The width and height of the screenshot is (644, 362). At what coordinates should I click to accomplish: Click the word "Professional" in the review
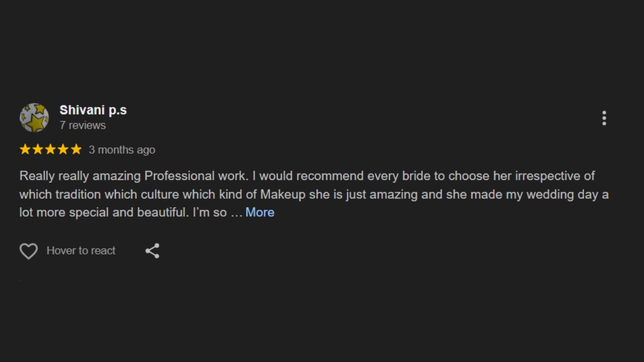coord(179,176)
